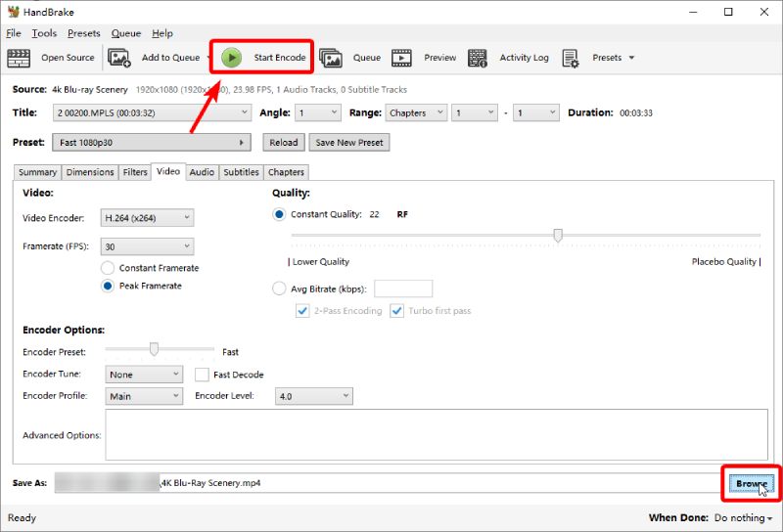The height and width of the screenshot is (532, 783).
Task: Click the Save As file path field
Action: pos(387,483)
